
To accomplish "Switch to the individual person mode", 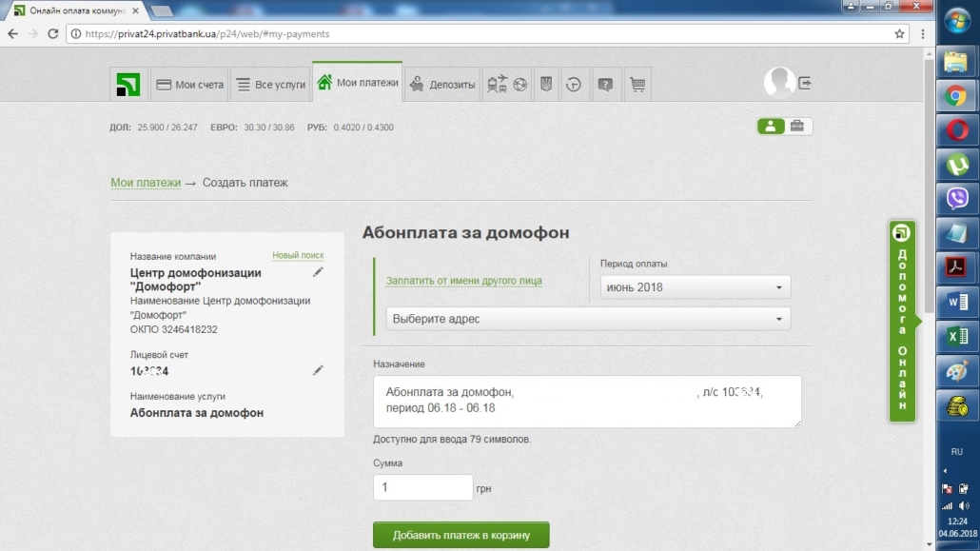I will point(771,127).
